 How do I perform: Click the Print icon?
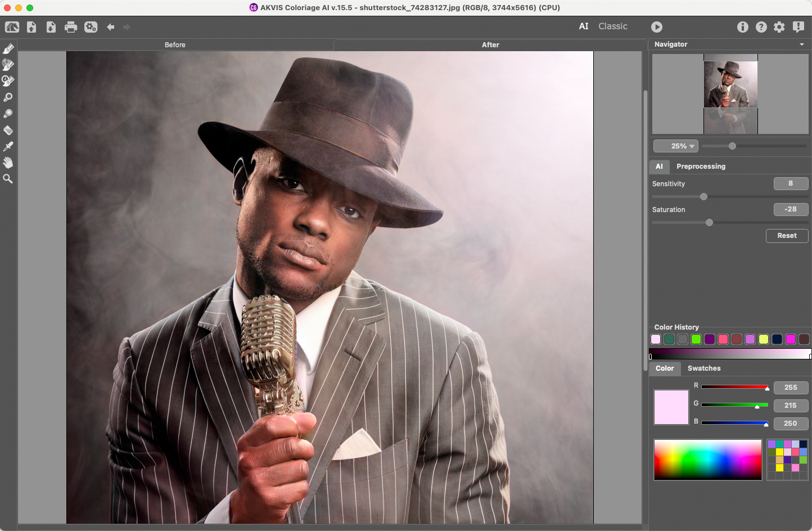(71, 27)
